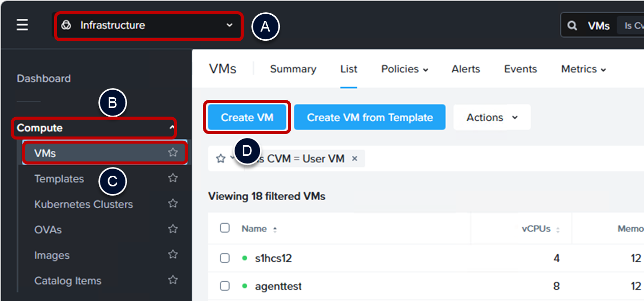Toggle the select-all VMs checkbox
644x301 pixels.
click(225, 228)
